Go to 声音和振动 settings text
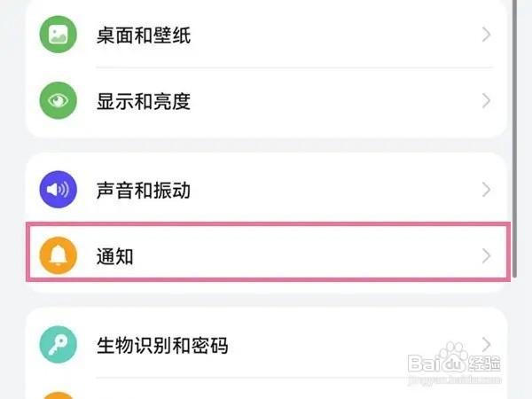Image resolution: width=532 pixels, height=399 pixels. tap(143, 190)
